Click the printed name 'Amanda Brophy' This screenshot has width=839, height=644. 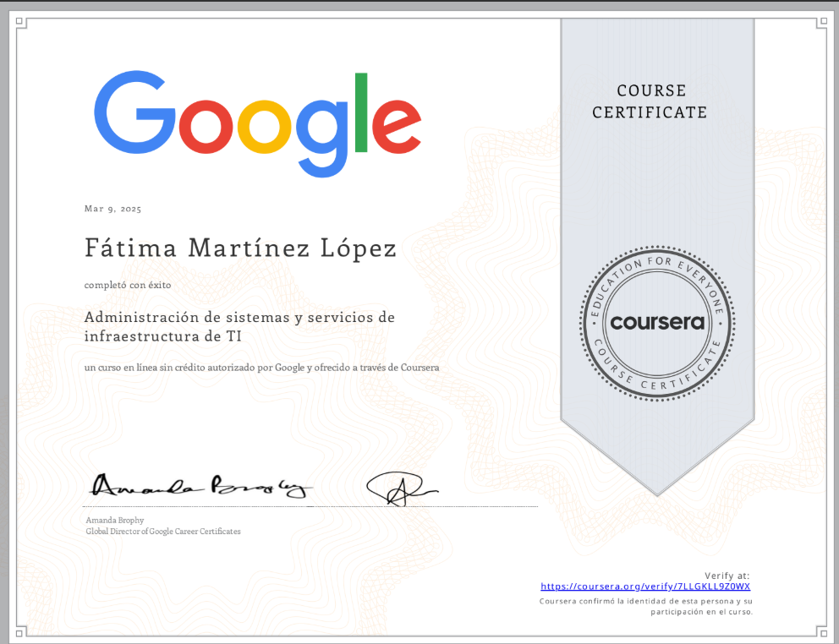click(x=115, y=520)
